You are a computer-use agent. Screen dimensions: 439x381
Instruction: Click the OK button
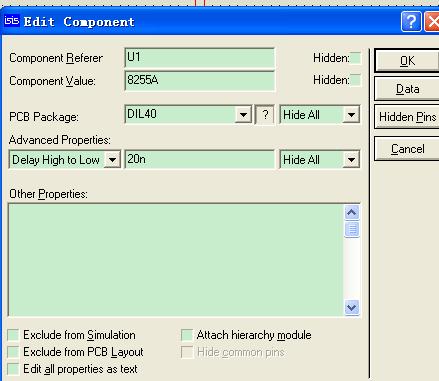[x=407, y=61]
